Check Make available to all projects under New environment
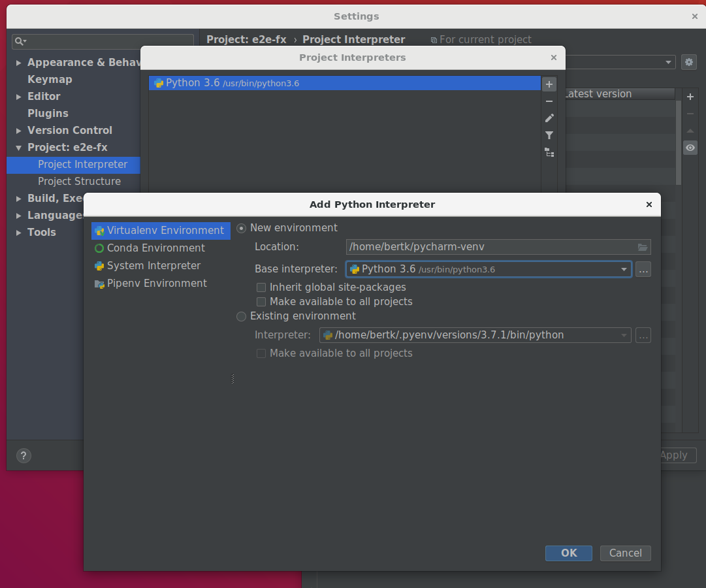The image size is (706, 588). (x=261, y=302)
